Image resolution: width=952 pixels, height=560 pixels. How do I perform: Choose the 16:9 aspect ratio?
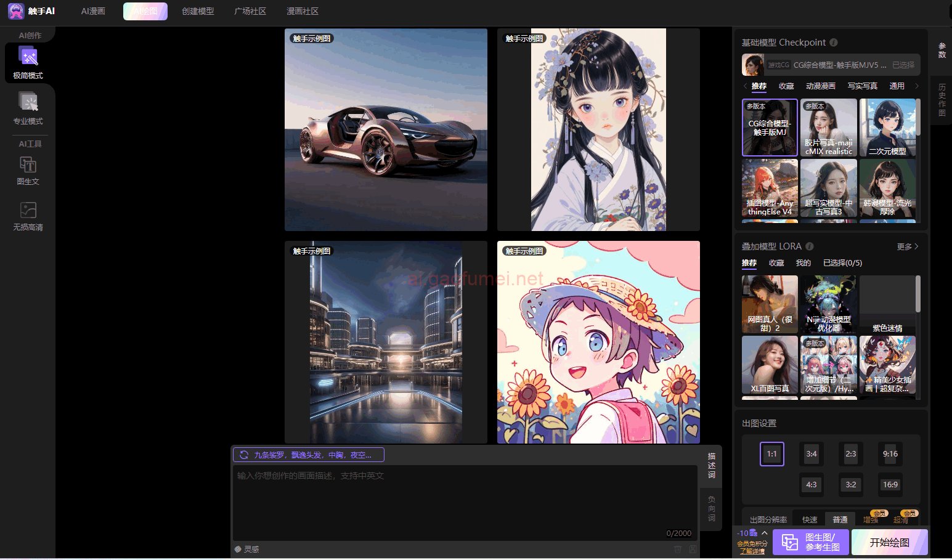pyautogui.click(x=890, y=485)
